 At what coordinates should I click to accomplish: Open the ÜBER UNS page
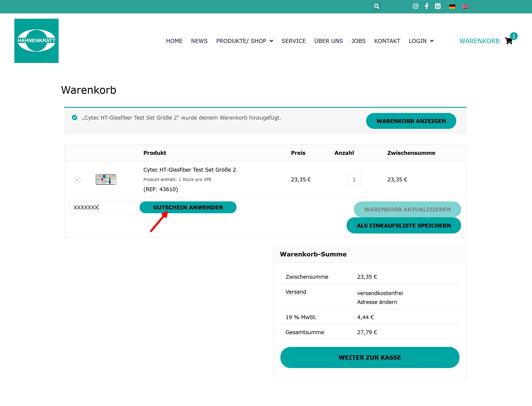coord(328,41)
